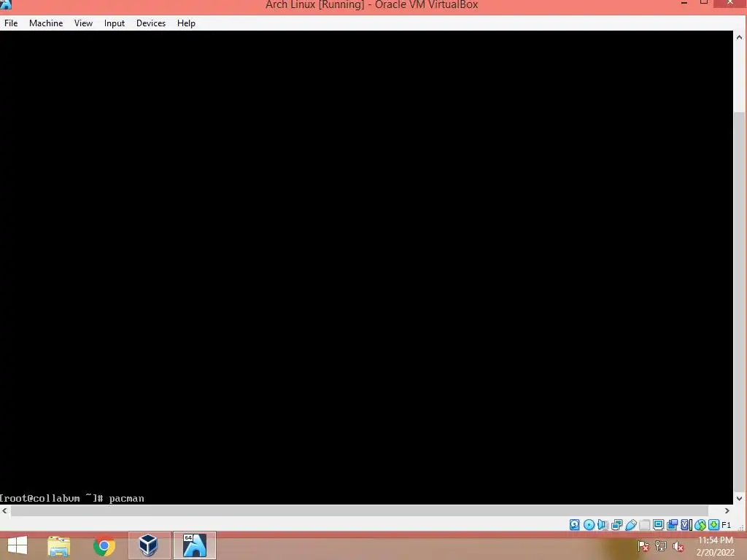Open the Help menu
Image resolution: width=747 pixels, height=560 pixels.
tap(186, 23)
